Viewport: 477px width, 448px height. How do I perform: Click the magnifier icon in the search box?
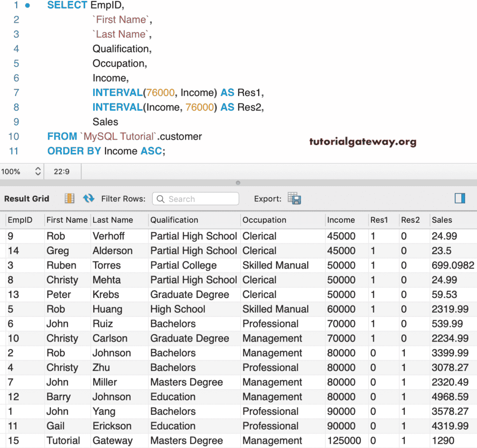(160, 199)
